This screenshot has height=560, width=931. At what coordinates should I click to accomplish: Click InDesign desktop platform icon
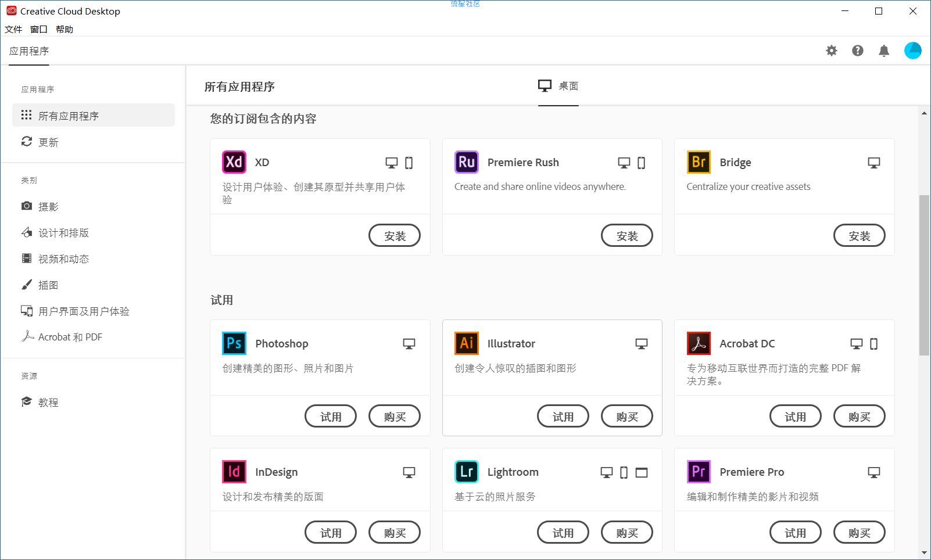tap(409, 472)
